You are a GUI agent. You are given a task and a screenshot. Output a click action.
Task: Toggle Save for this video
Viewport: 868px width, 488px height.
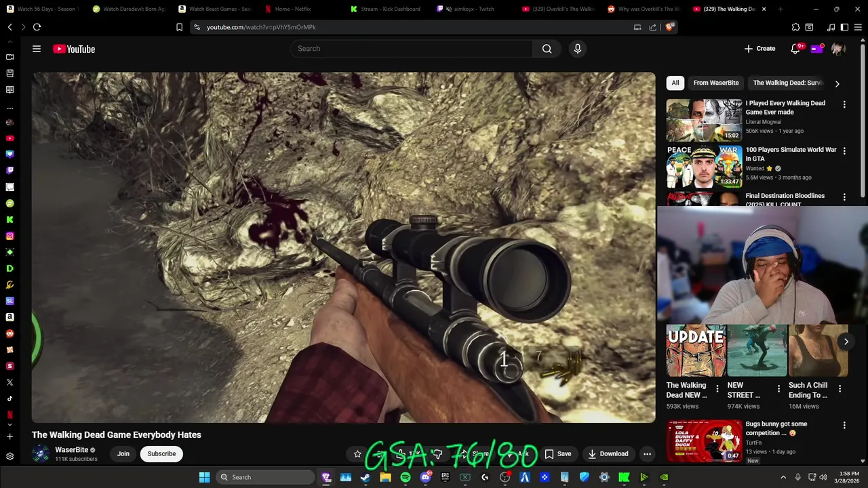[558, 453]
